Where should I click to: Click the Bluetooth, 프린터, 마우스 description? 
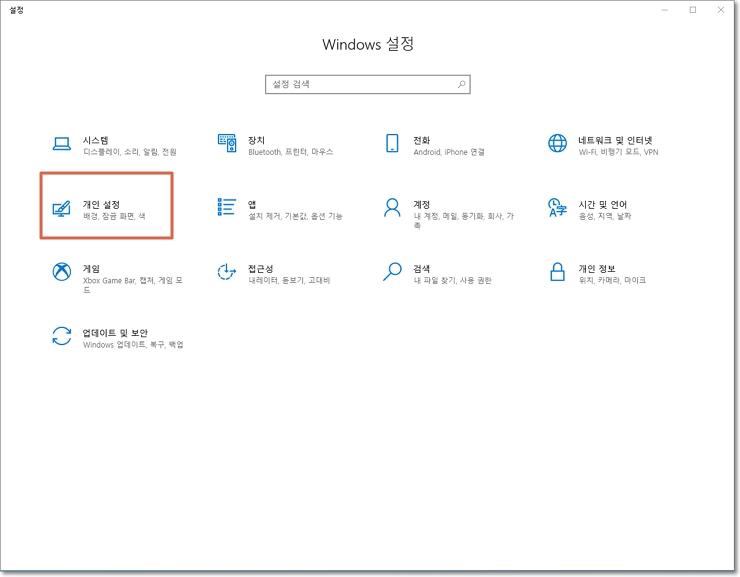291,152
